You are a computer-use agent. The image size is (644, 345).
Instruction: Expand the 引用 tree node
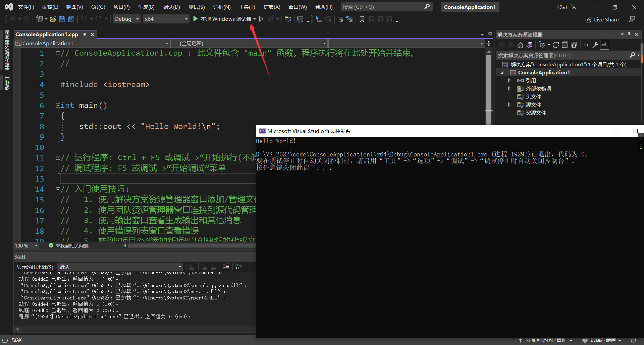[509, 80]
